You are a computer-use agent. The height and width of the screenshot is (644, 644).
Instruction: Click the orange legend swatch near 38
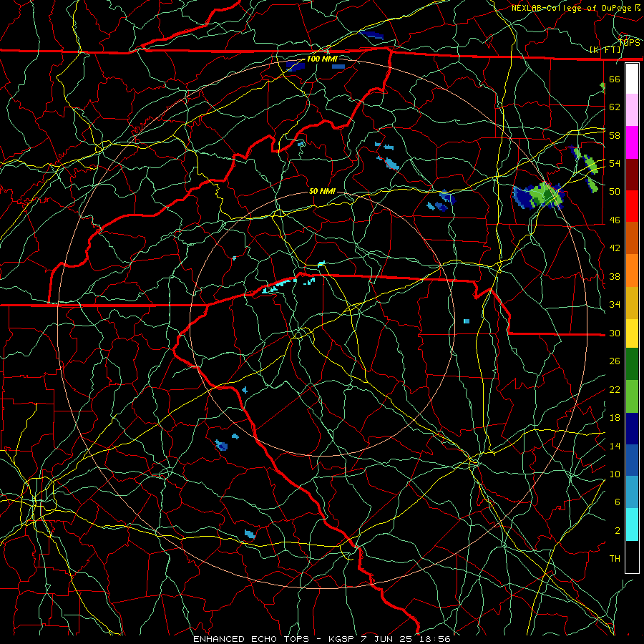click(632, 270)
